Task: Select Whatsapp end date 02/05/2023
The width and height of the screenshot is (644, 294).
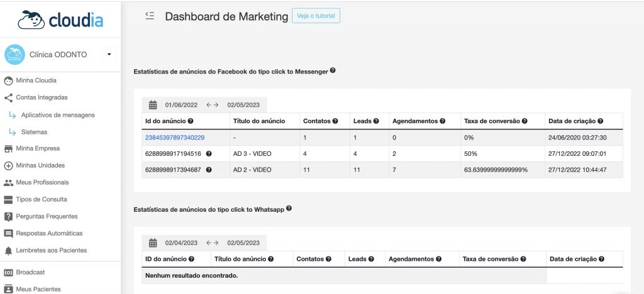Action: coord(243,242)
